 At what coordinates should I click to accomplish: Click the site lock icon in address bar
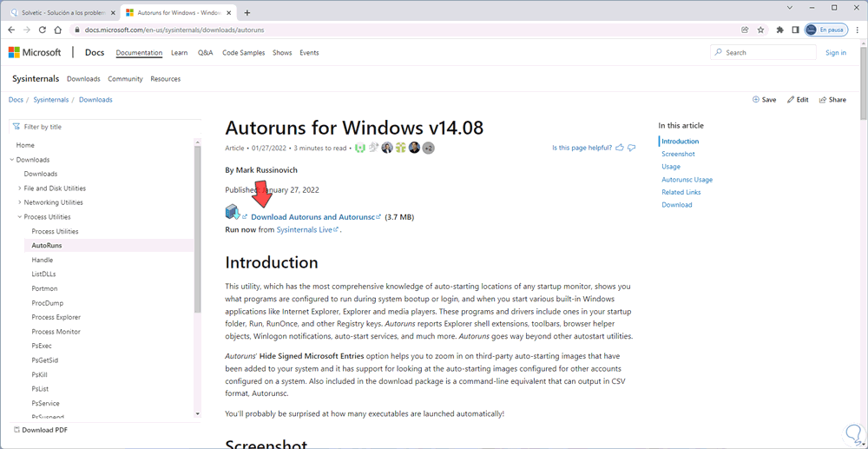point(76,30)
